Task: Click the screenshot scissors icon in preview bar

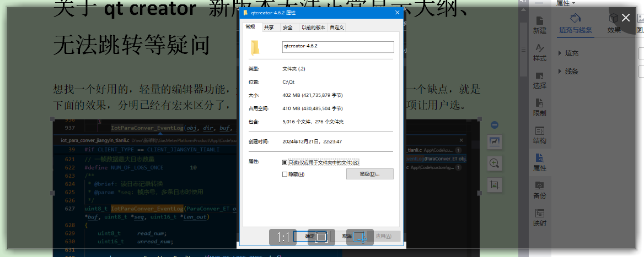Action: pyautogui.click(x=360, y=237)
